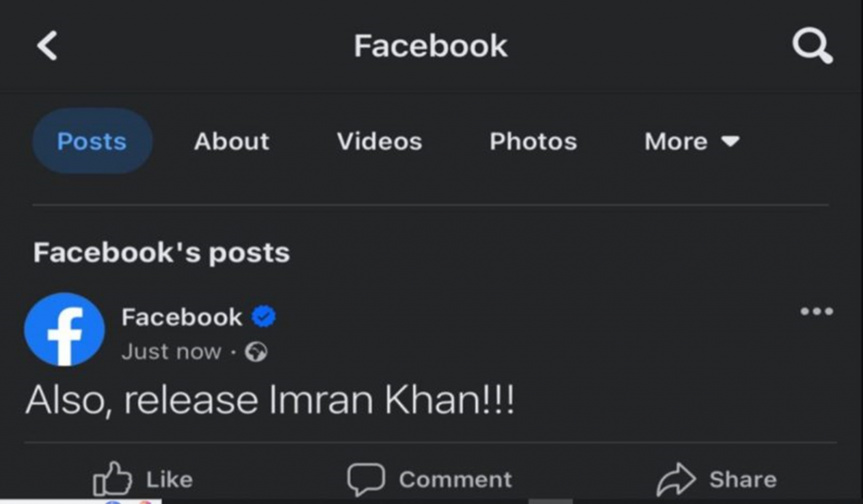Open the three-dot post options menu
Screen dimensions: 863x504
pos(817,312)
